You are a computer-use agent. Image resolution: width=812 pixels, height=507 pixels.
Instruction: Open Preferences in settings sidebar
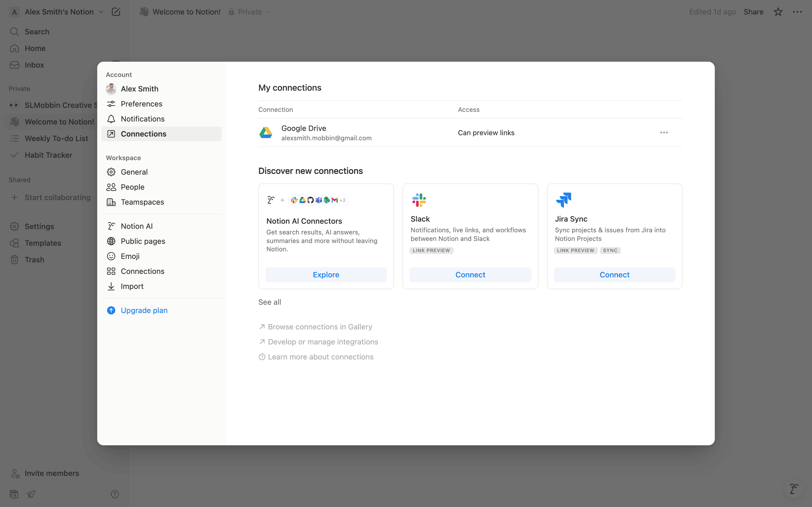[141, 104]
